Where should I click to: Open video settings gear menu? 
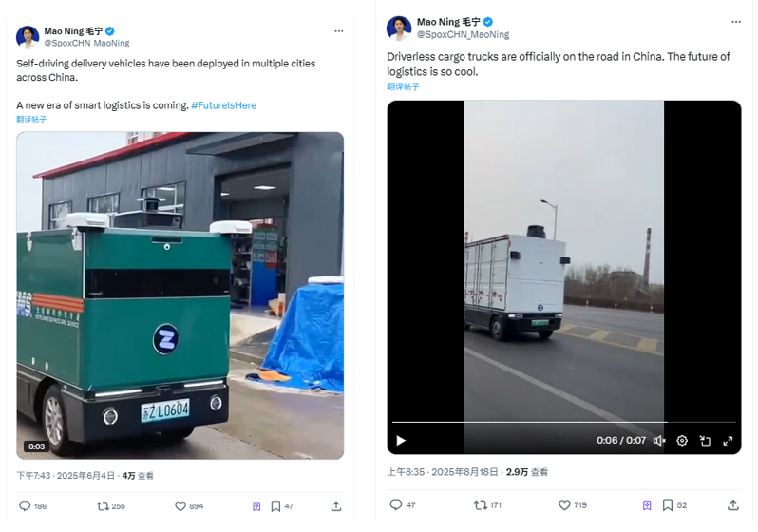coord(682,441)
